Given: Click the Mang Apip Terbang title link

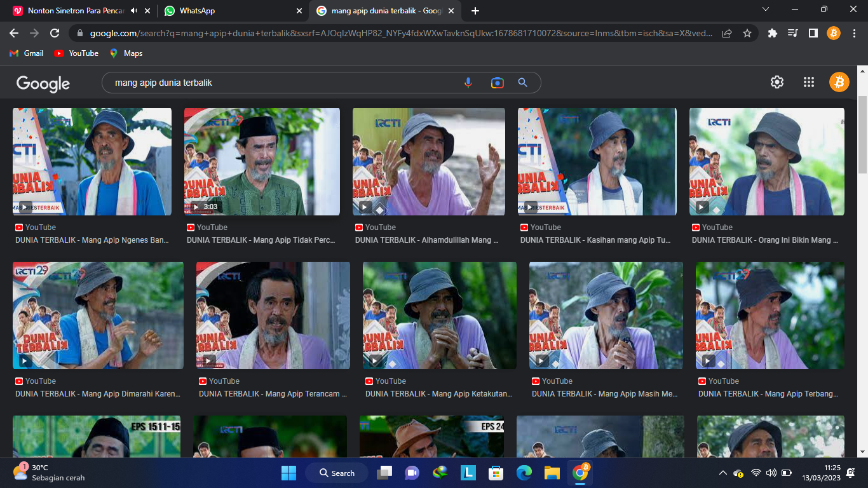Looking at the screenshot, I should [x=768, y=394].
